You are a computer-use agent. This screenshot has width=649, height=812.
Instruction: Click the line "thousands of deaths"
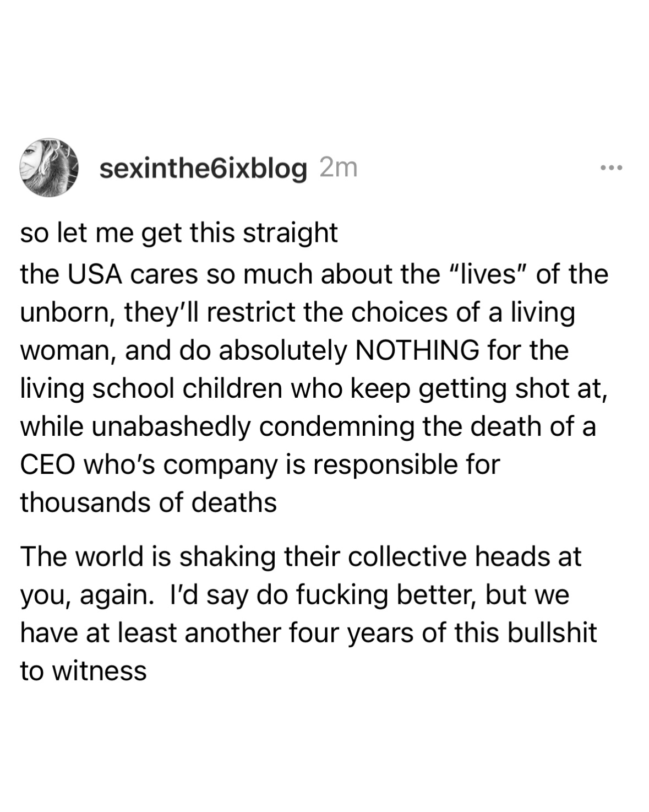(x=149, y=502)
